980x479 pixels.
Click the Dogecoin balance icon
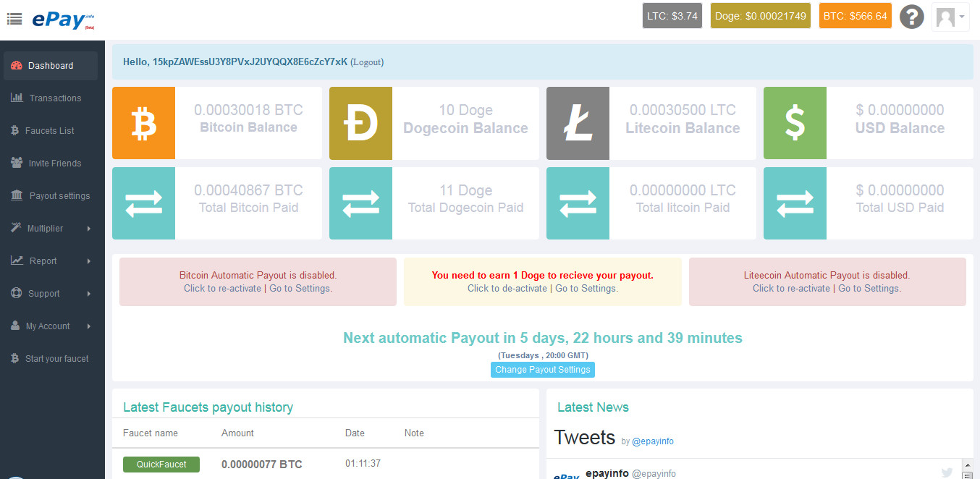pos(360,123)
